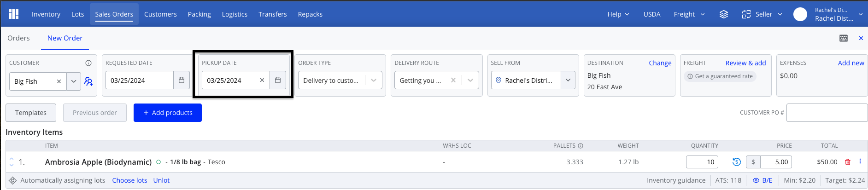Click the pickup date field
Viewport: 868px width, 190px height.
230,81
